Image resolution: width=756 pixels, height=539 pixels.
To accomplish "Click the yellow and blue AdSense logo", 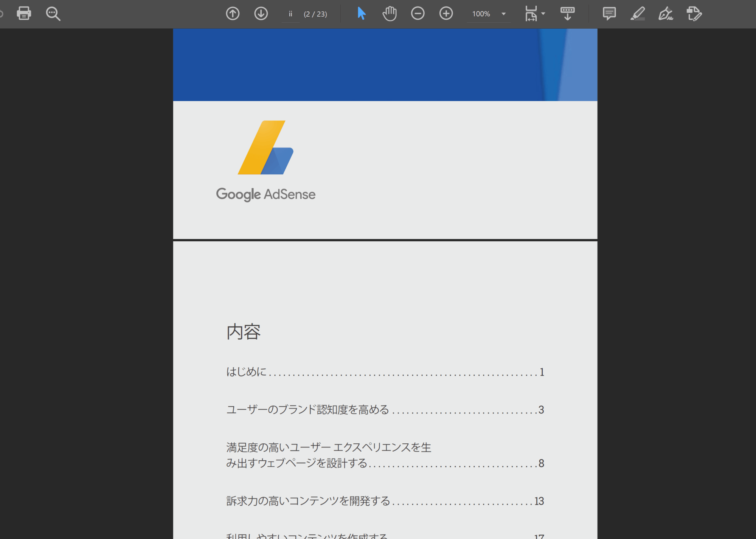I will point(265,148).
